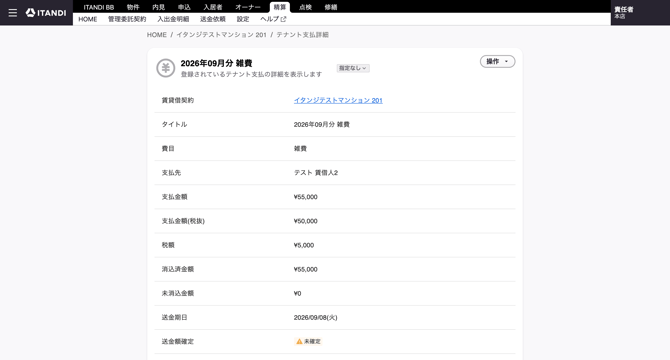Click the yen circle icon beside title
The image size is (670, 360).
pyautogui.click(x=165, y=68)
